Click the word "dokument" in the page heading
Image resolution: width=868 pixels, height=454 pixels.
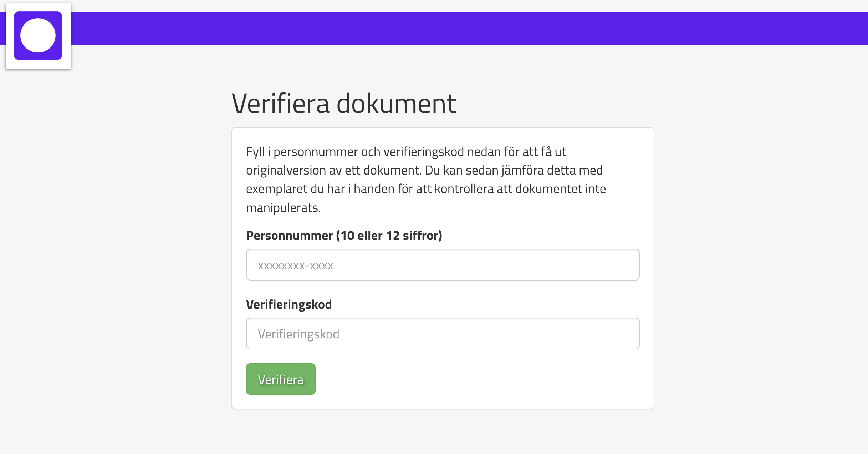tap(396, 104)
